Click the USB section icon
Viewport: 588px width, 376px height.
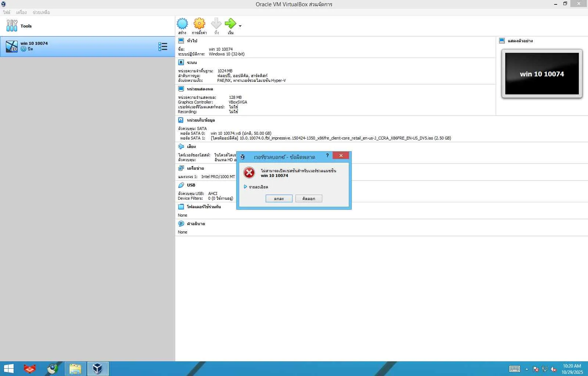pos(181,185)
